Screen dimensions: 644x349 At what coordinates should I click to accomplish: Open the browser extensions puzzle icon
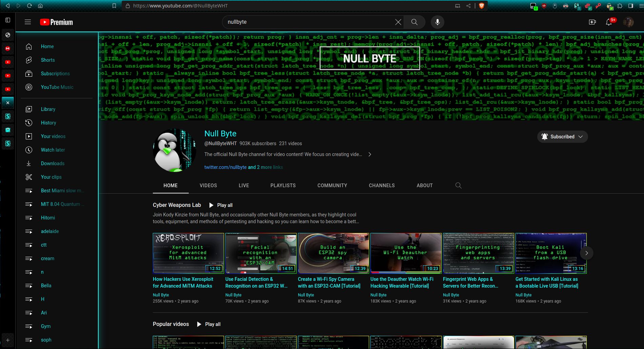point(620,6)
